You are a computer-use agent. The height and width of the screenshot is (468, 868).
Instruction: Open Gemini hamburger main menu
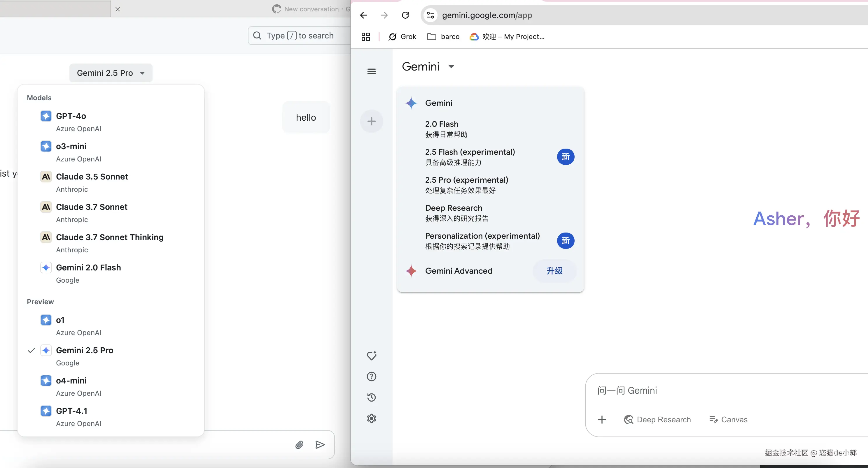(x=371, y=71)
